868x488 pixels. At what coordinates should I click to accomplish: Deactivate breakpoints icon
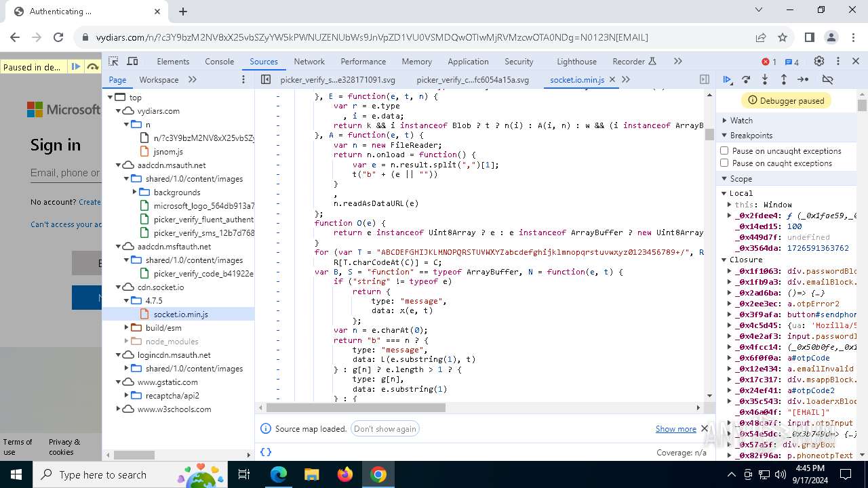pyautogui.click(x=827, y=79)
